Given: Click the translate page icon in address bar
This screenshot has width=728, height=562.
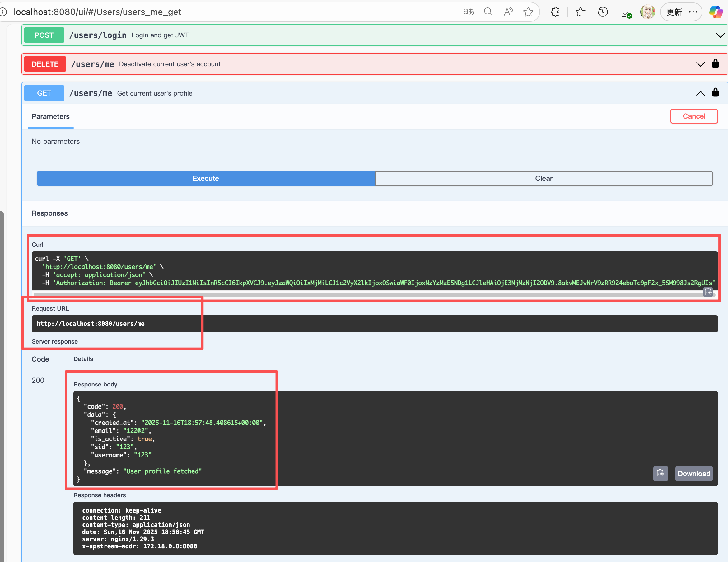Looking at the screenshot, I should [468, 12].
